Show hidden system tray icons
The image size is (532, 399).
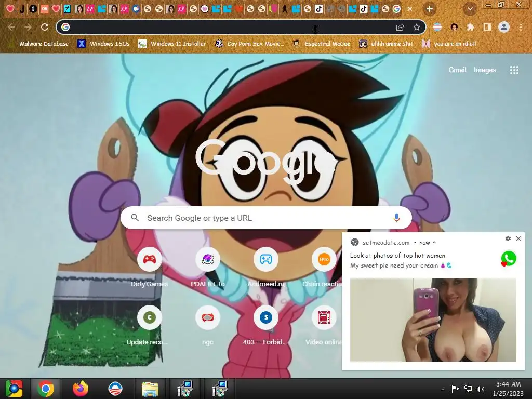pyautogui.click(x=443, y=389)
